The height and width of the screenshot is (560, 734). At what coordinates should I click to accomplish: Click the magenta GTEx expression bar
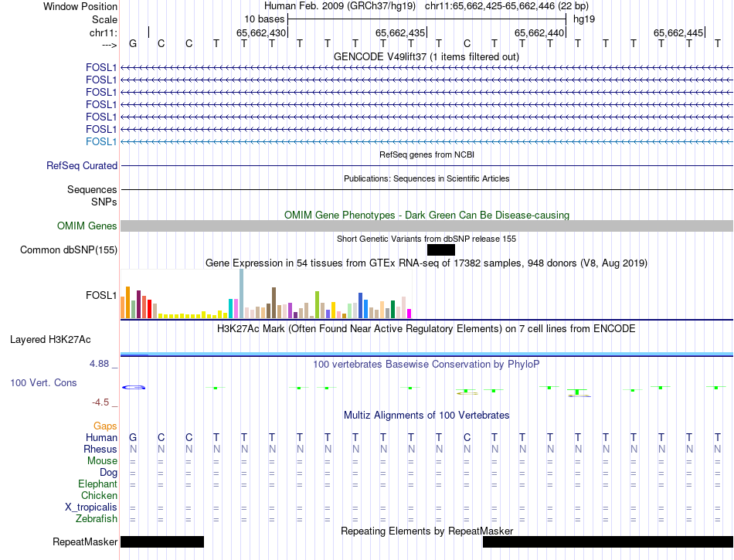click(409, 314)
